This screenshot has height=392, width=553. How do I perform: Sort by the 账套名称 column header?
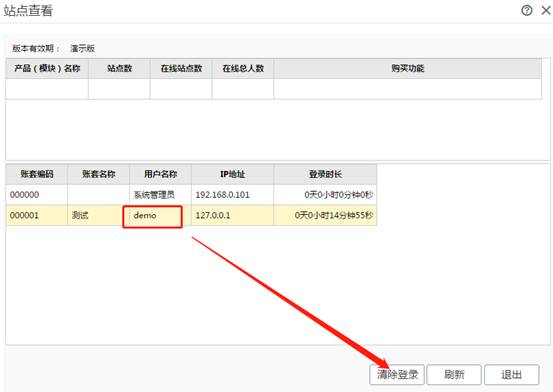(98, 174)
